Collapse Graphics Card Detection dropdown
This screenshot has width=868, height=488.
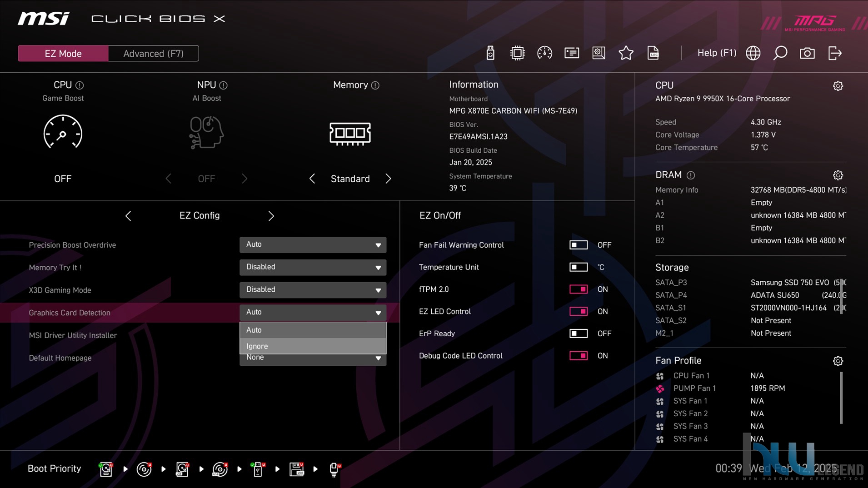pyautogui.click(x=313, y=312)
